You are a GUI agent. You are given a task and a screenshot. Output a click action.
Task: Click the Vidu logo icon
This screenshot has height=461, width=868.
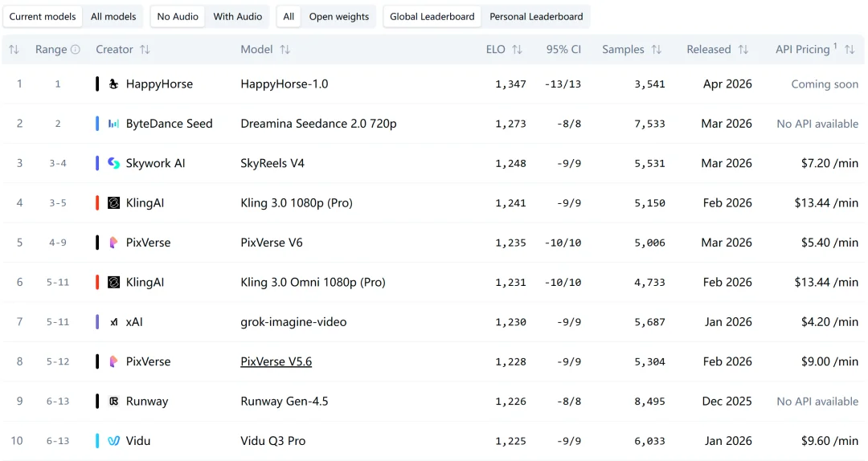(113, 441)
